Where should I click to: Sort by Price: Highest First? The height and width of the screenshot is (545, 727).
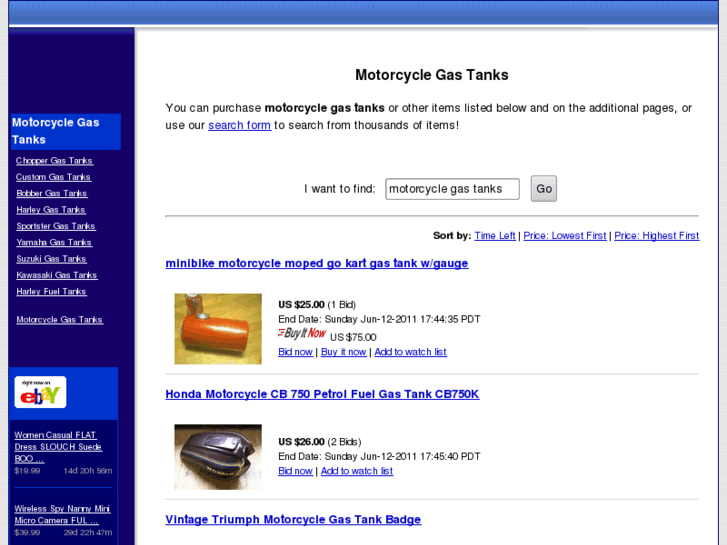(657, 236)
